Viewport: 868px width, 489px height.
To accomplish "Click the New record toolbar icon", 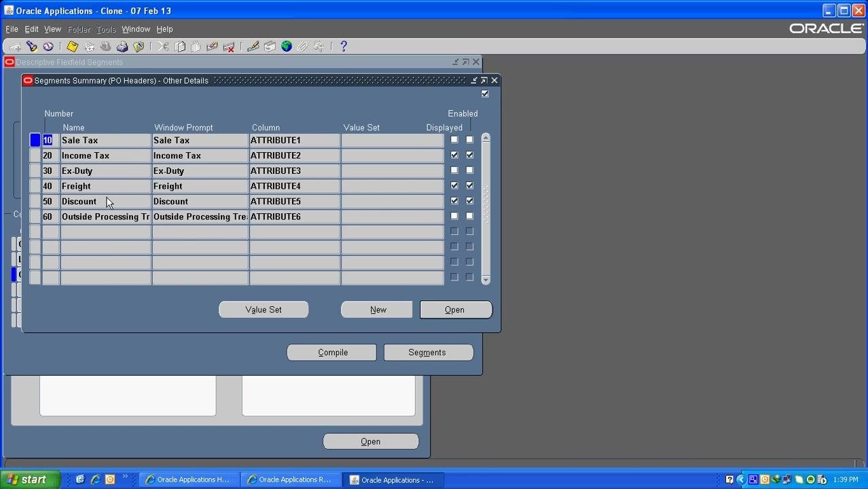I will [x=15, y=47].
